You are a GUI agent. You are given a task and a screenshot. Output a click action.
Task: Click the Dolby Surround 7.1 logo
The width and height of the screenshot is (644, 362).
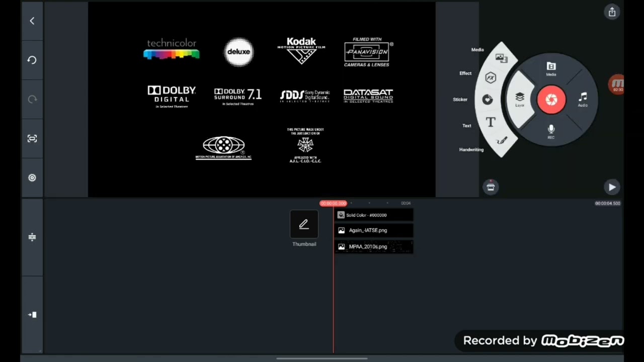coord(237,97)
